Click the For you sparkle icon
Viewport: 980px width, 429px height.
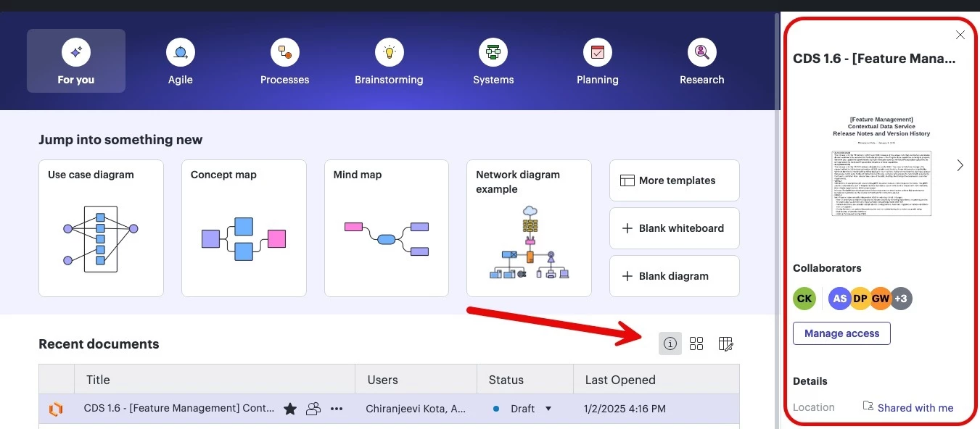click(x=76, y=51)
